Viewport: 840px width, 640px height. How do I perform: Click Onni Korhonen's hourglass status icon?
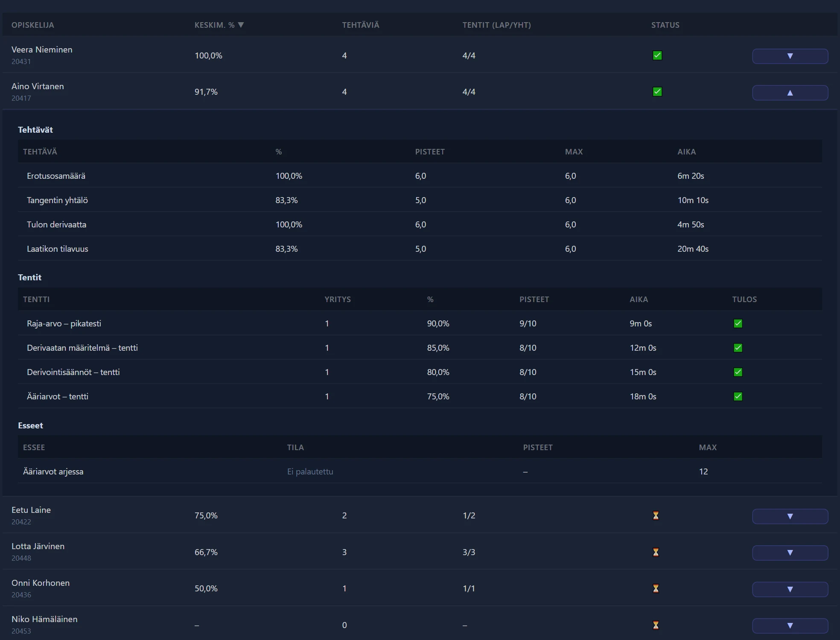coord(656,588)
